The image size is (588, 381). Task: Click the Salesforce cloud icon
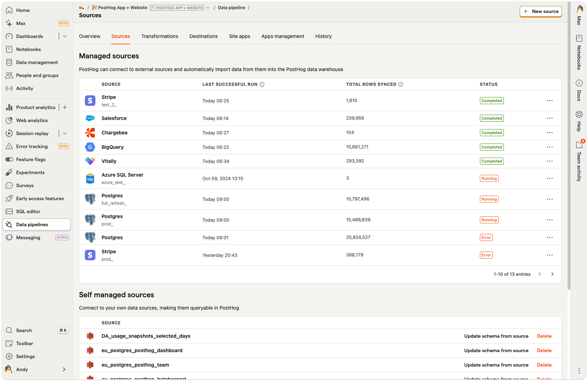pyautogui.click(x=90, y=118)
